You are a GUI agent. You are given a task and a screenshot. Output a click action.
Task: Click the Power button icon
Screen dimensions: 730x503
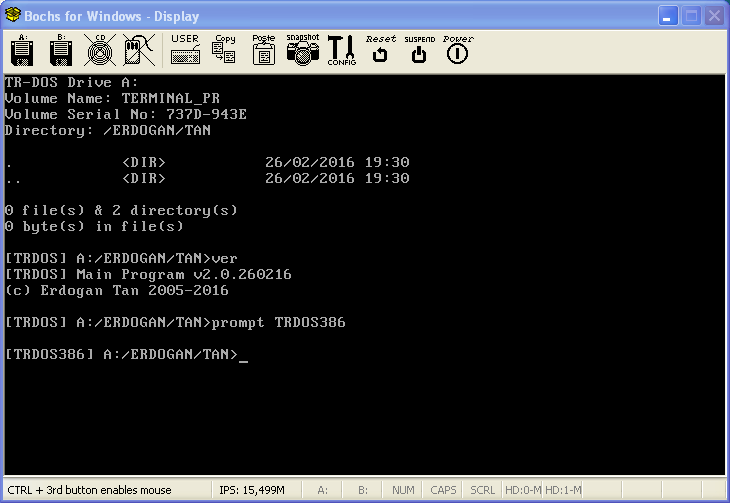pos(458,49)
